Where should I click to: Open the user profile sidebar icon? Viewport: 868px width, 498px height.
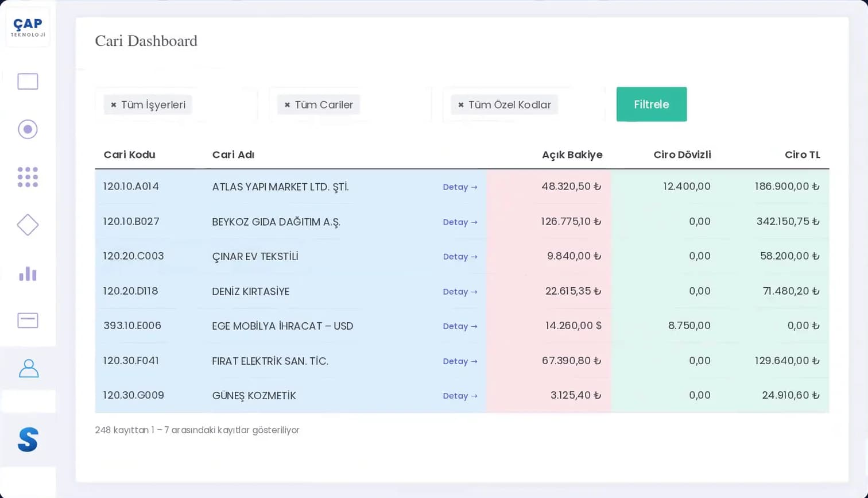coord(28,368)
